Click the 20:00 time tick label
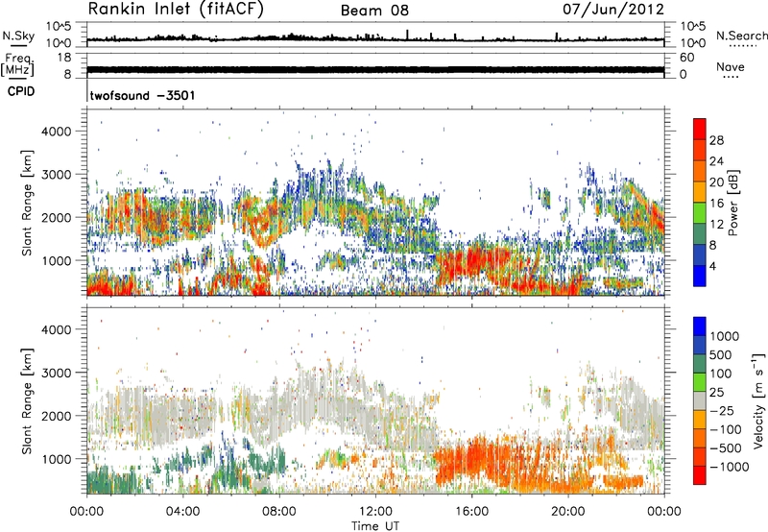Viewport: 768px width, 532px height. click(x=568, y=511)
